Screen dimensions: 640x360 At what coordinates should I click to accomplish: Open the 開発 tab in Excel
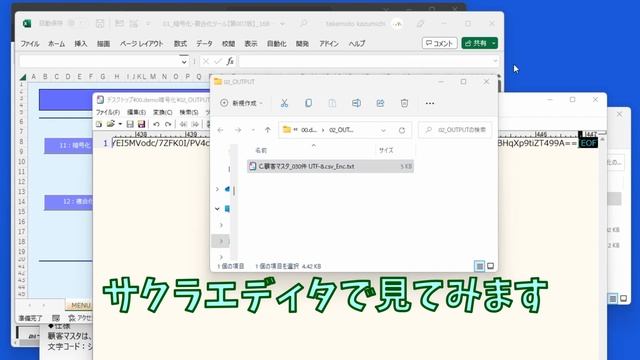click(x=302, y=44)
